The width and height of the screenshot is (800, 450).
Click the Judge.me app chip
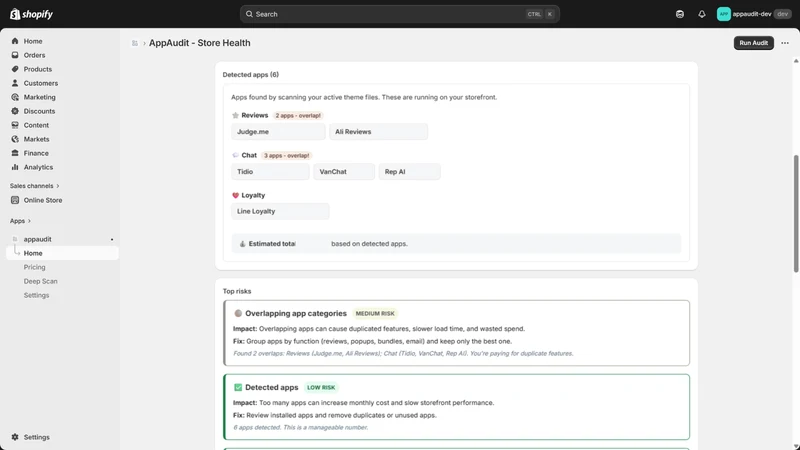278,132
